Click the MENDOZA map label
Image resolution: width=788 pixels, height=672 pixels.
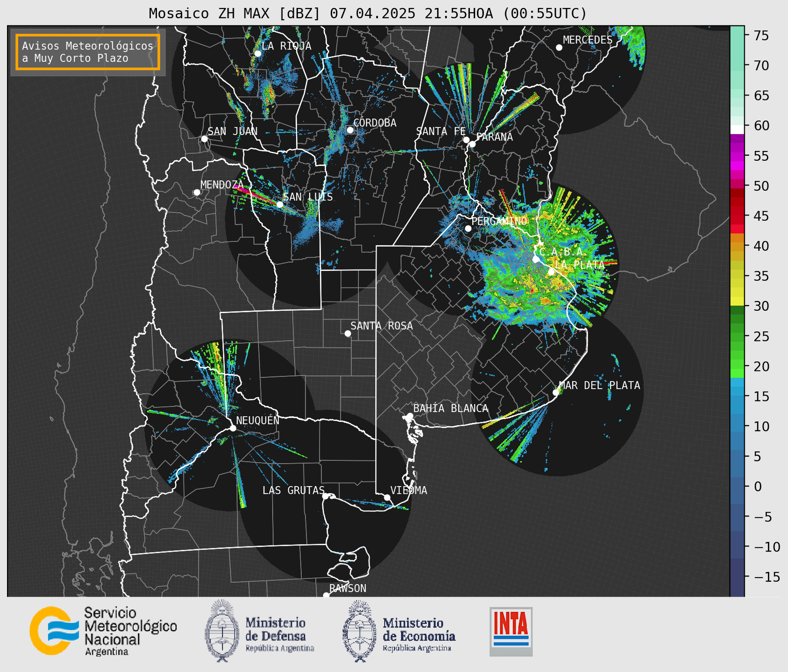(222, 185)
